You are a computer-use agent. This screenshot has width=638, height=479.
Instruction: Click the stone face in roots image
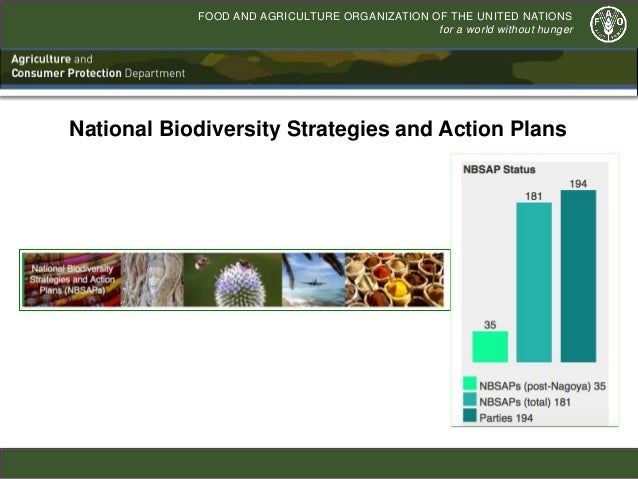152,280
